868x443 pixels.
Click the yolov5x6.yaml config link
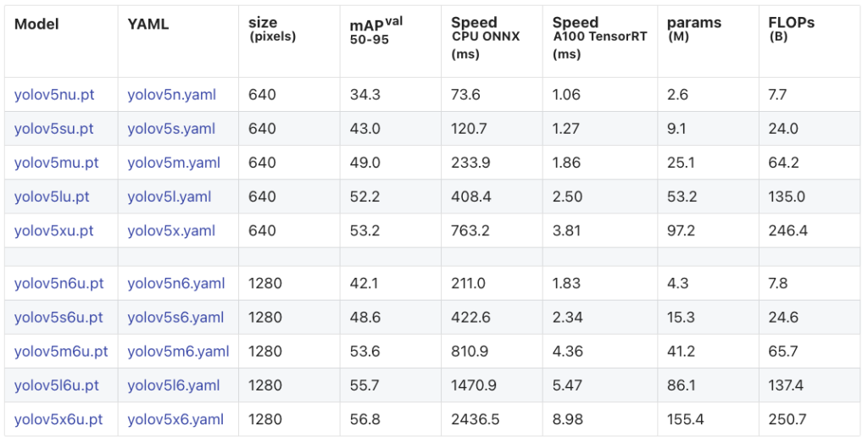pyautogui.click(x=176, y=420)
